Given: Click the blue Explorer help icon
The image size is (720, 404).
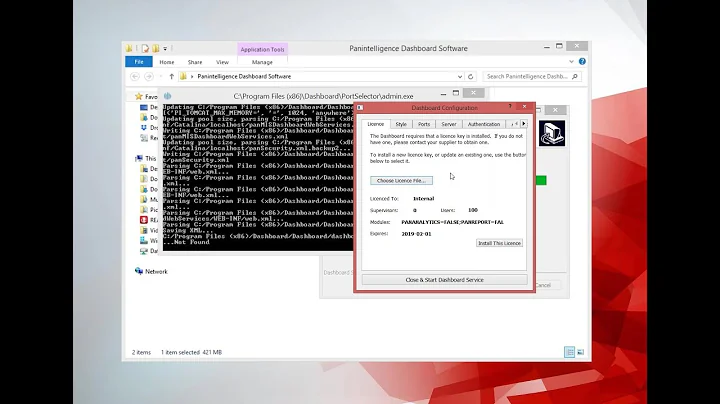Looking at the screenshot, I should click(x=582, y=62).
